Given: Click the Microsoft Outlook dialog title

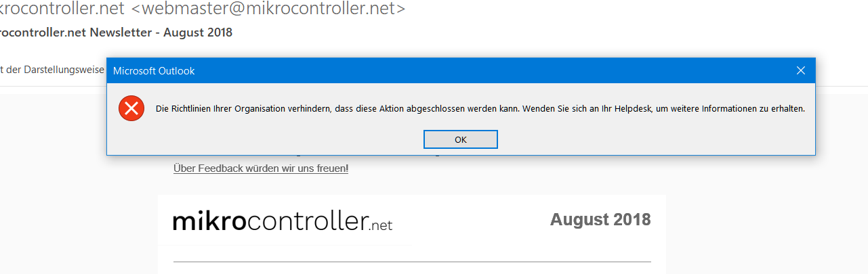Looking at the screenshot, I should [x=154, y=71].
